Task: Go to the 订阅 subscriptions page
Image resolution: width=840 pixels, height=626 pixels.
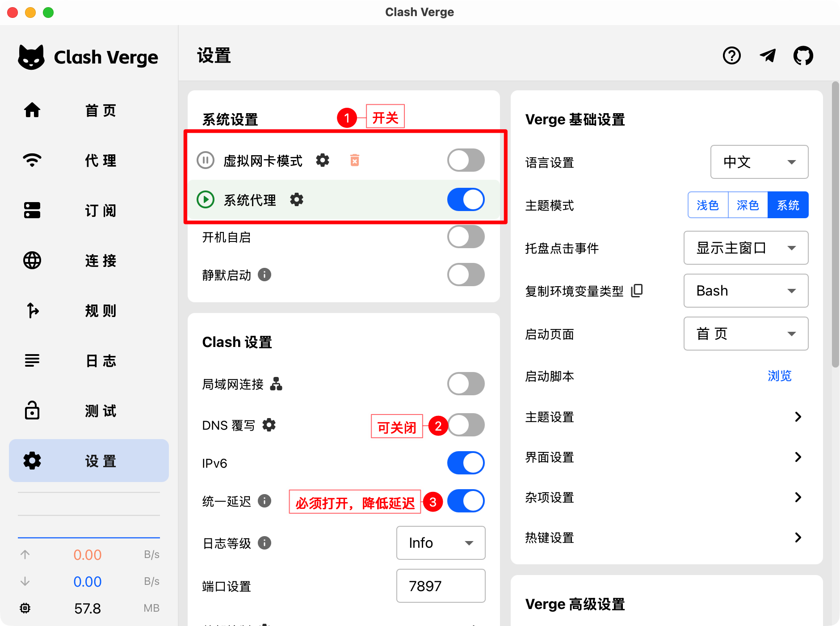Action: click(89, 210)
